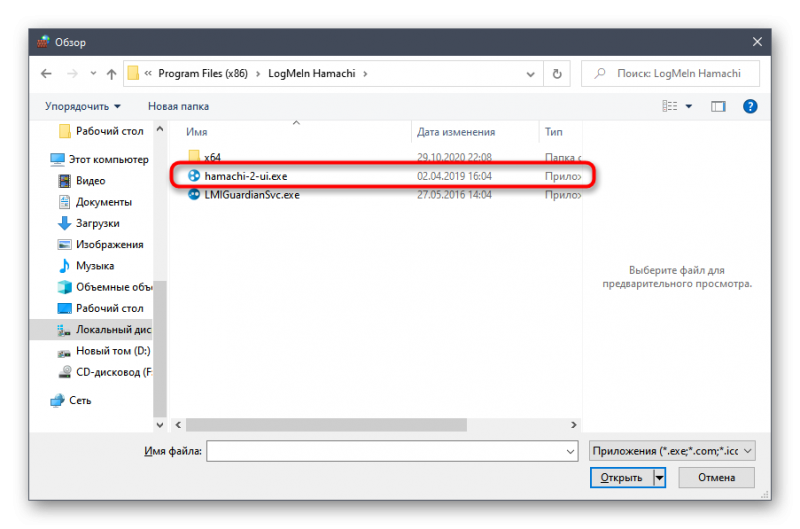This screenshot has height=529, width=800.
Task: Click the horizontal scrollbar thumb
Action: click(x=327, y=425)
